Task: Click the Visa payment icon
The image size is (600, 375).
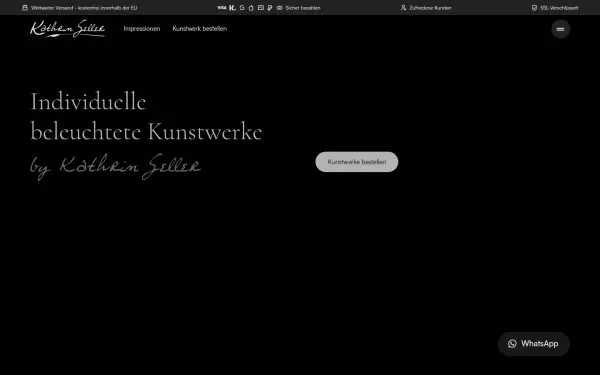Action: [222, 8]
